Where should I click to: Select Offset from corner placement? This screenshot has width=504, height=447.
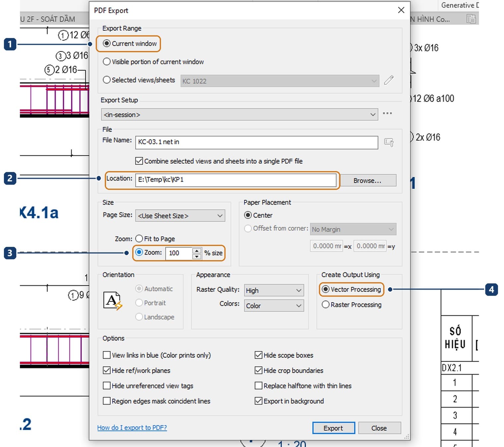[276, 228]
